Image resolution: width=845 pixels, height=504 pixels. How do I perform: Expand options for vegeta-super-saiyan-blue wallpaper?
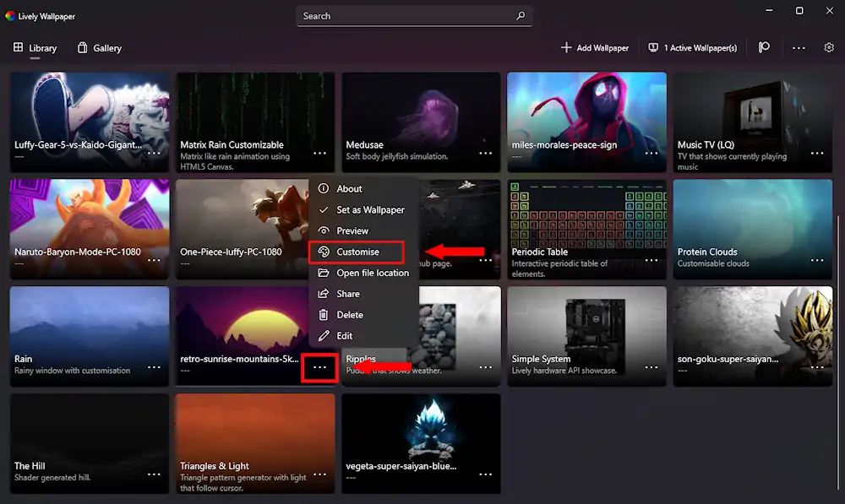[486, 474]
